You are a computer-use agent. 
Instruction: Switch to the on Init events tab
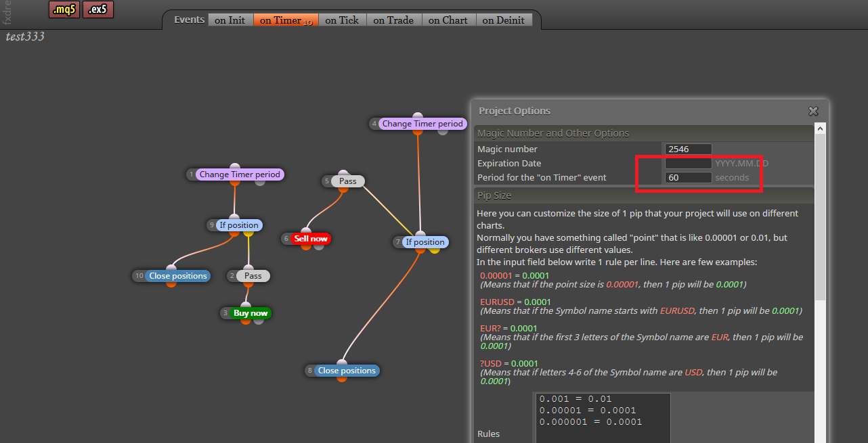(230, 20)
